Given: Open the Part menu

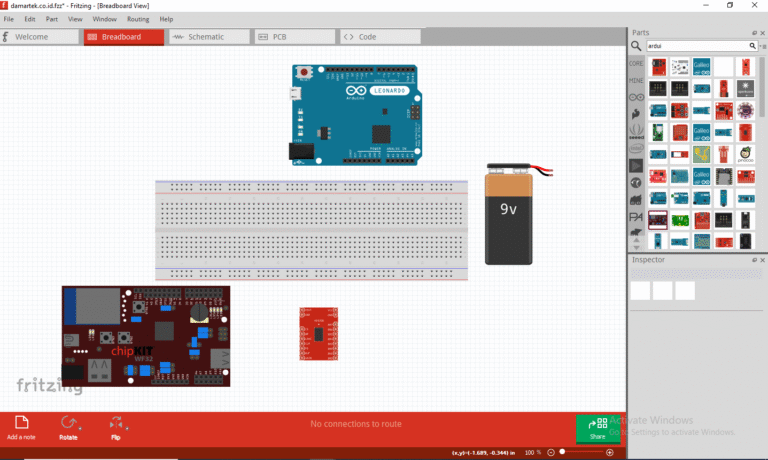Looking at the screenshot, I should click(x=51, y=19).
